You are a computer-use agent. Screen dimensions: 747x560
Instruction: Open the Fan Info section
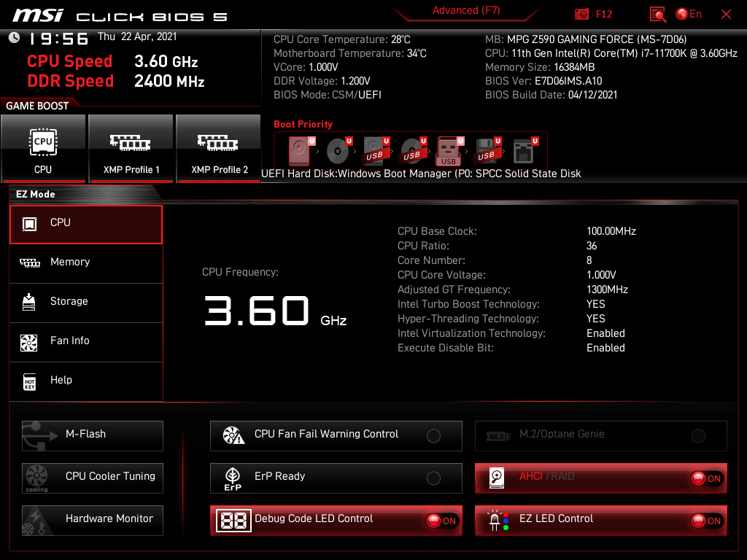[x=86, y=343]
